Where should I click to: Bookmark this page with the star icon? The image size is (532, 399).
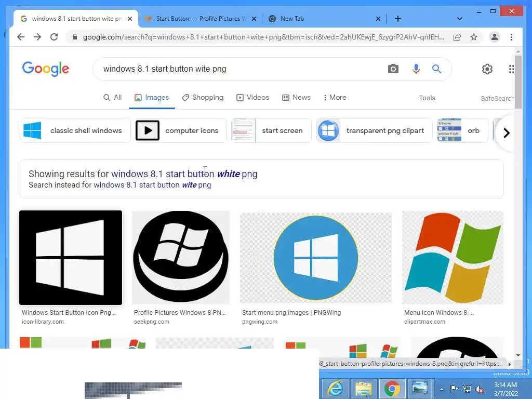tap(474, 37)
